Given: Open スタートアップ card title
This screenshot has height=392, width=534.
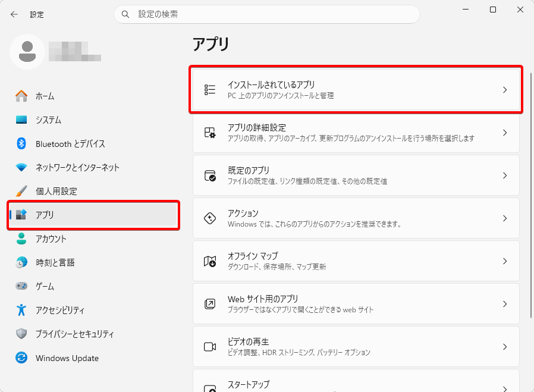Looking at the screenshot, I should 249,384.
